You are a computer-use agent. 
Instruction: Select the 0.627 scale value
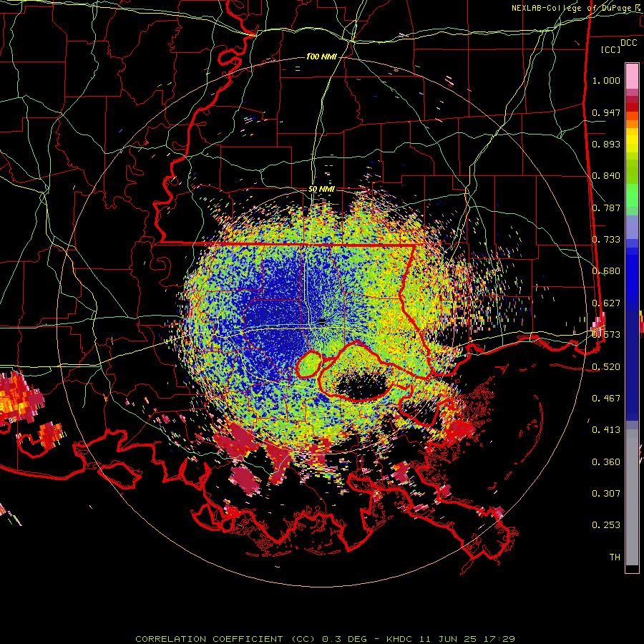pos(606,303)
